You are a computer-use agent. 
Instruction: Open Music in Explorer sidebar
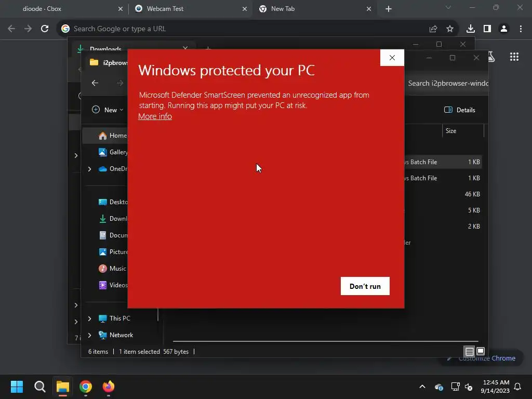coord(112,269)
